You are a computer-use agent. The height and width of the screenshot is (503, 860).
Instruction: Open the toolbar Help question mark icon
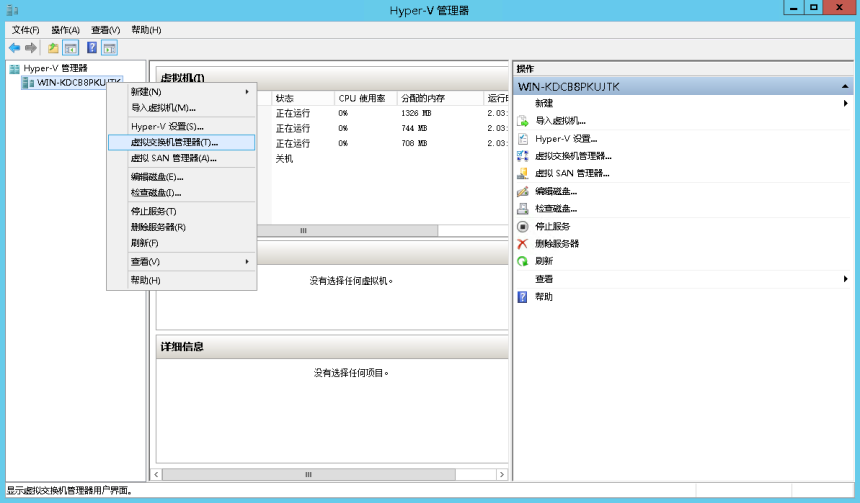[x=92, y=48]
